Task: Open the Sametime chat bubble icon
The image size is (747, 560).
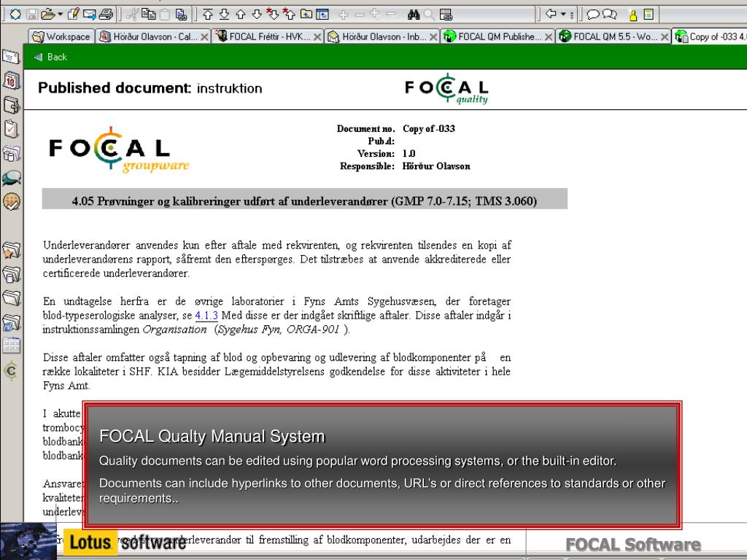Action: [11, 178]
